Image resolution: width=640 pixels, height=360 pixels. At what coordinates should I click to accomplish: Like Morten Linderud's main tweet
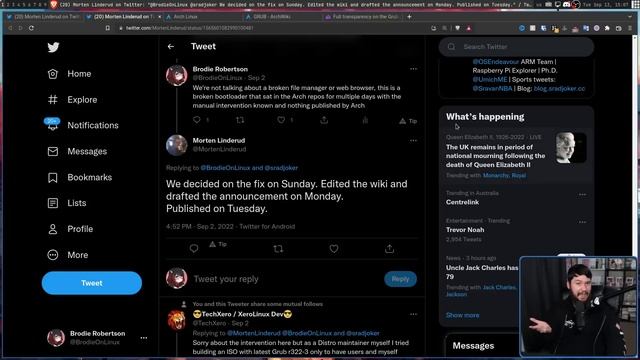click(334, 249)
